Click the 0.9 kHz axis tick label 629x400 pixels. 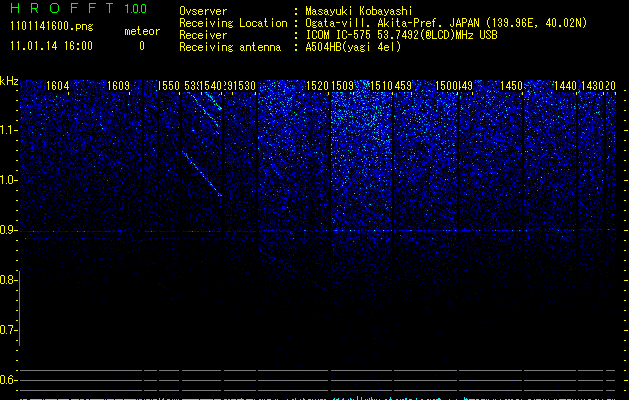pos(8,230)
